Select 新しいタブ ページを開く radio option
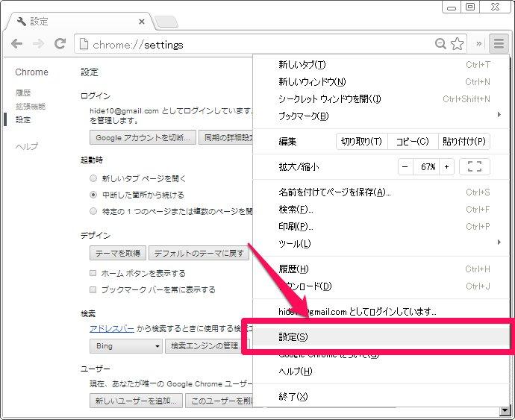 (93, 179)
